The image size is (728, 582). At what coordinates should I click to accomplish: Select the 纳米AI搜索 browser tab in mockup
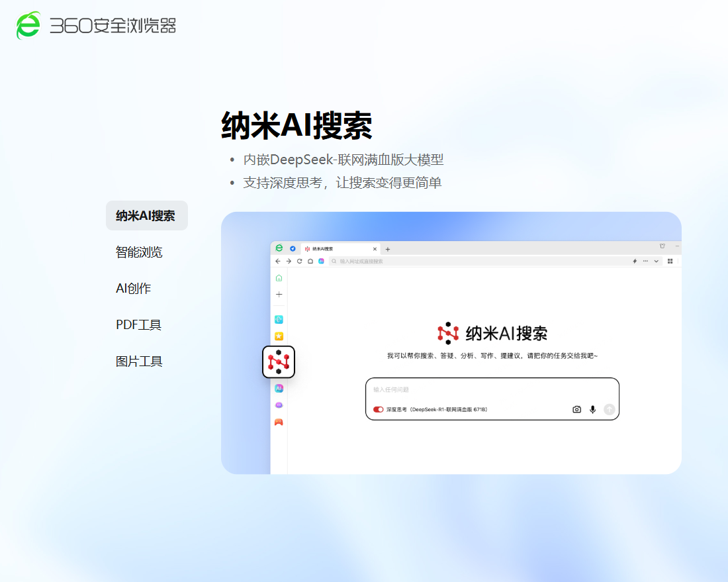pyautogui.click(x=340, y=249)
